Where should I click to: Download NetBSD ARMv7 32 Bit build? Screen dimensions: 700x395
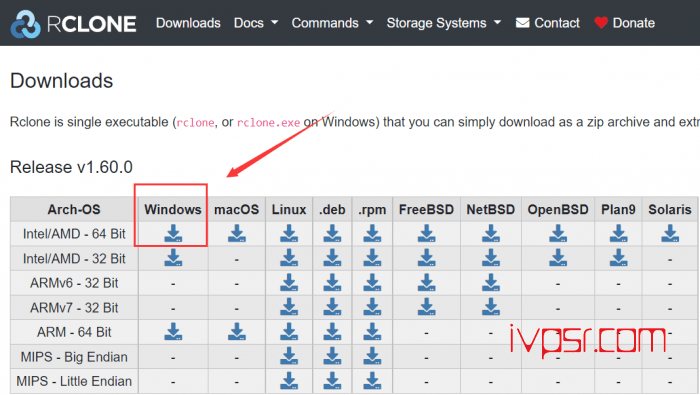(491, 307)
